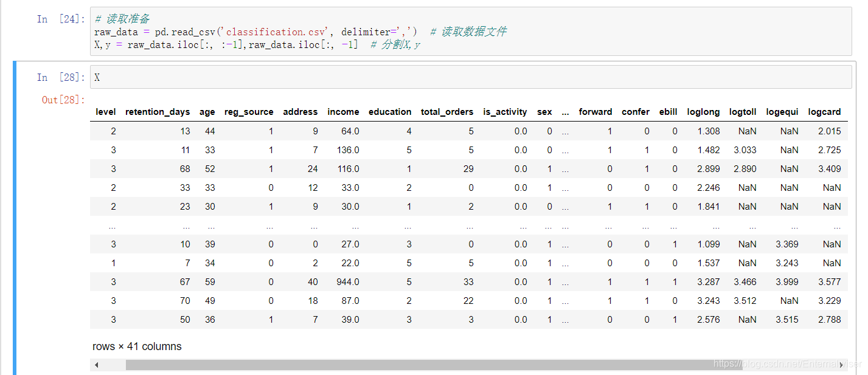Click the 'education' column header

390,112
